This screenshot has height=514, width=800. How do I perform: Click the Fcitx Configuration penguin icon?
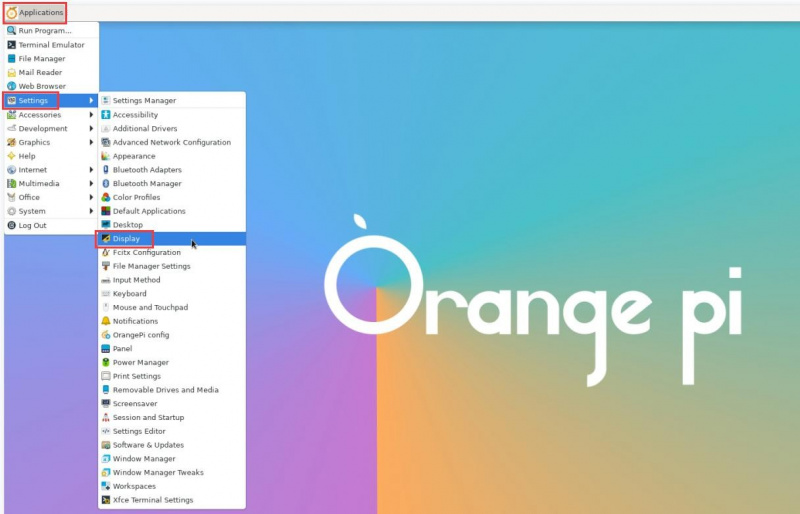click(x=106, y=253)
